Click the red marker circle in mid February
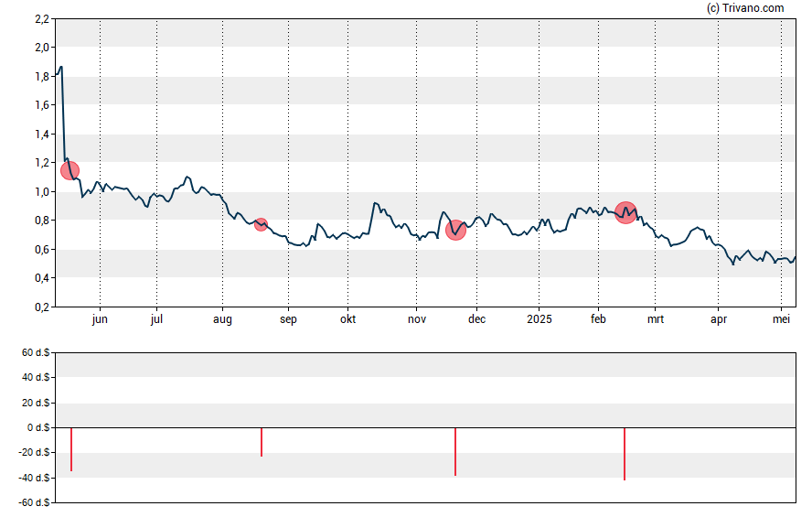The image size is (812, 517). [625, 213]
